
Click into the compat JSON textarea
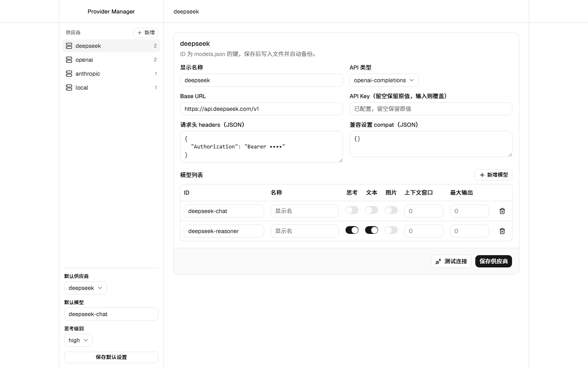point(431,144)
